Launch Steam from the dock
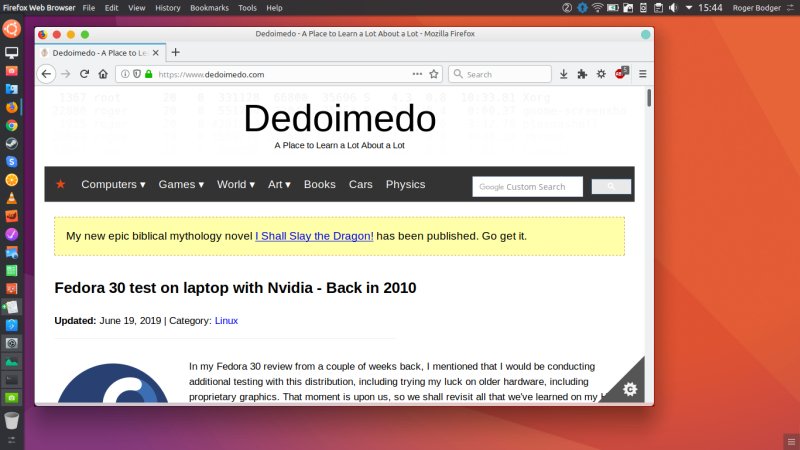This screenshot has width=800, height=450. pos(11,143)
